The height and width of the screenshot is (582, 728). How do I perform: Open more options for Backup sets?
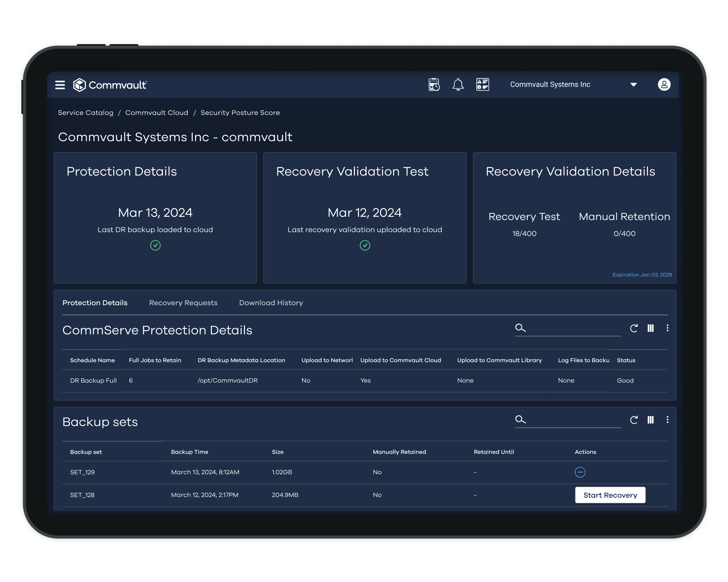coord(667,420)
